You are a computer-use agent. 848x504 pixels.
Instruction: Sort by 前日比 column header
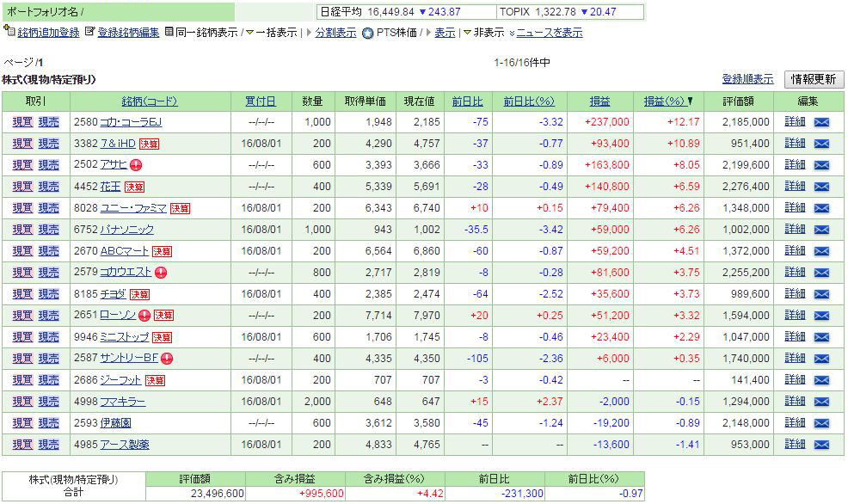click(467, 101)
